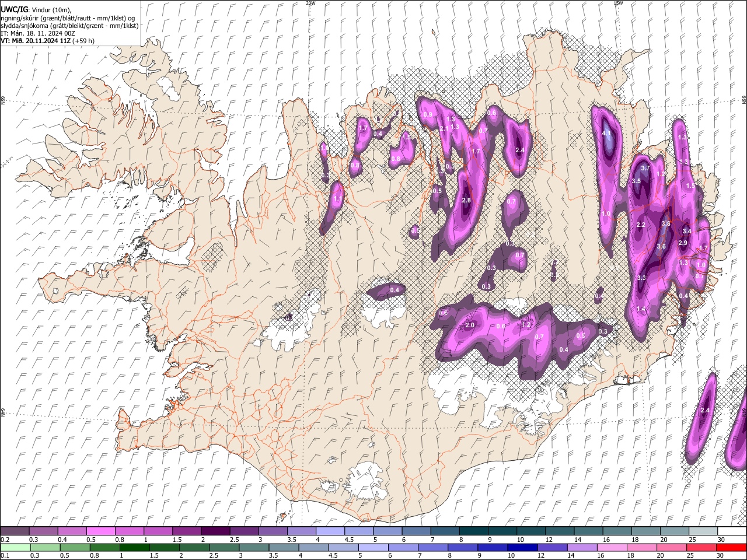Image resolution: width=747 pixels, height=560 pixels.
Task: Click the 3.7 snowfall value in the east
Action: click(x=645, y=169)
